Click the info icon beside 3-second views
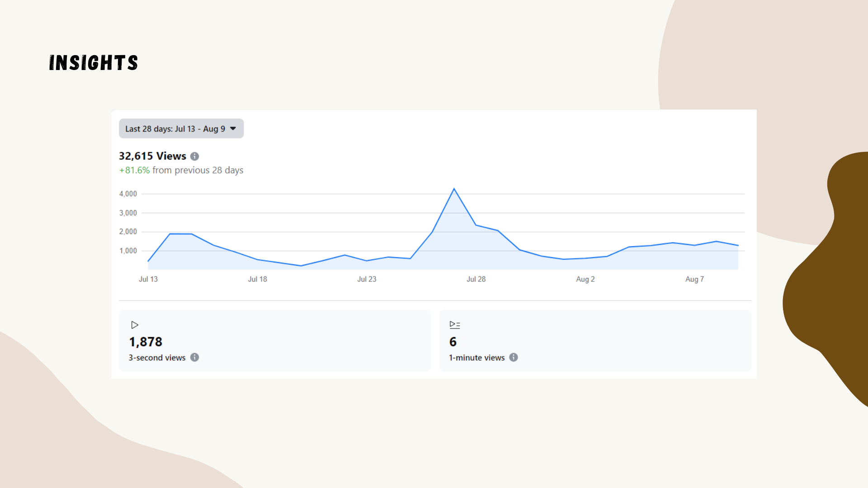Screen dimensions: 868x488 pos(194,357)
